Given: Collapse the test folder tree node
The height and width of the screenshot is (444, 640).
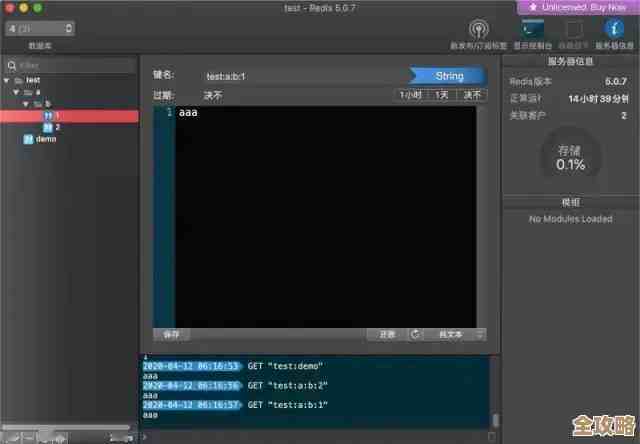Looking at the screenshot, I should (7, 80).
